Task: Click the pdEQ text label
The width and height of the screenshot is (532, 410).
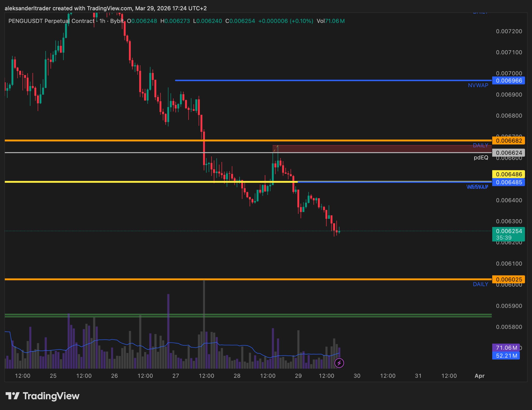Action: 481,158
